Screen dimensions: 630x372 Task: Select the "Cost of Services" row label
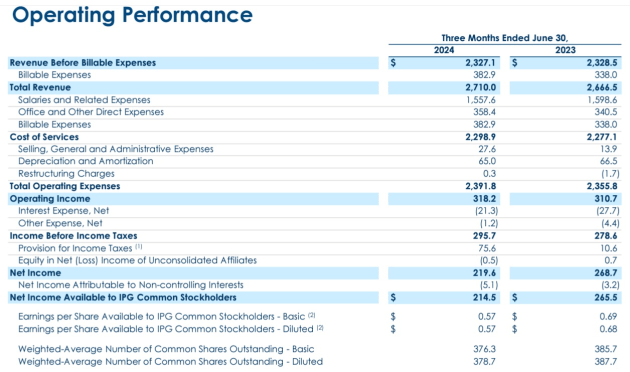pos(44,137)
